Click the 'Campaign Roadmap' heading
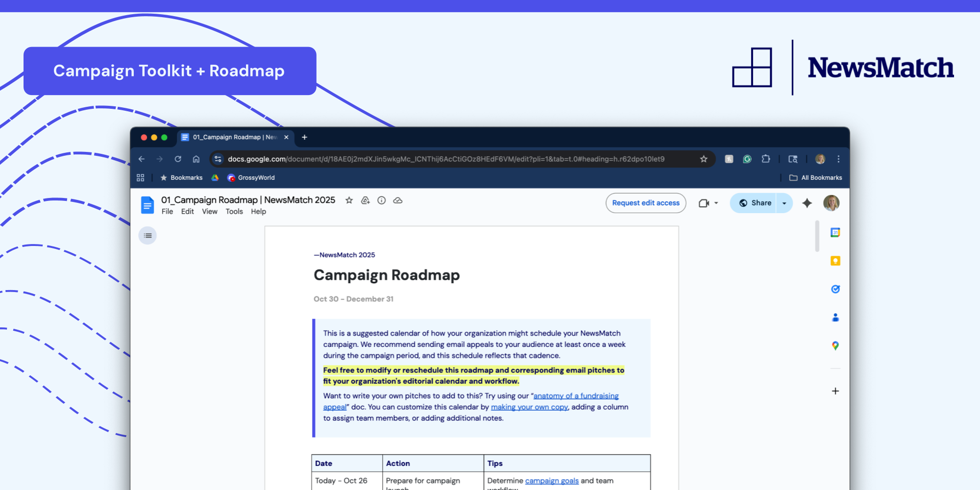The image size is (980, 490). (x=387, y=275)
